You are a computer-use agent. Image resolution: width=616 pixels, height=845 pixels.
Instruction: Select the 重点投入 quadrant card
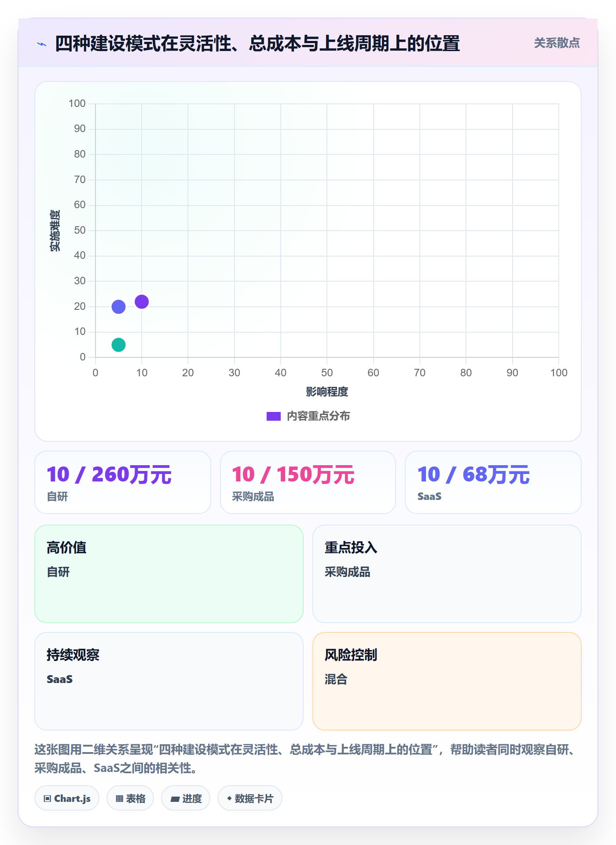point(447,574)
